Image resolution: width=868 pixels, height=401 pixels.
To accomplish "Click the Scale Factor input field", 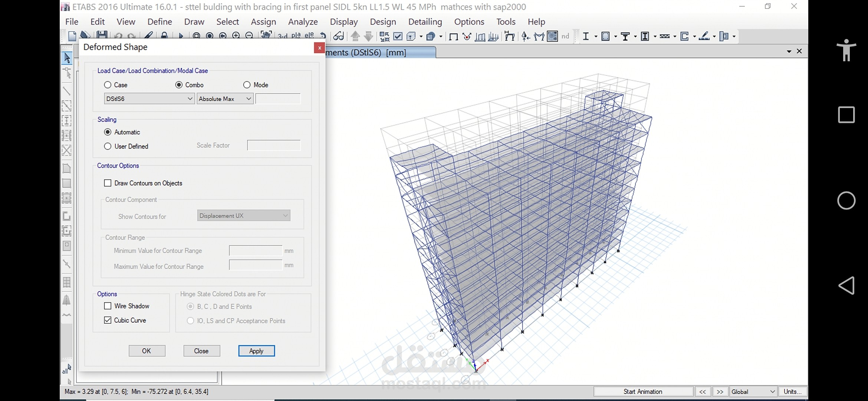I will pyautogui.click(x=274, y=145).
